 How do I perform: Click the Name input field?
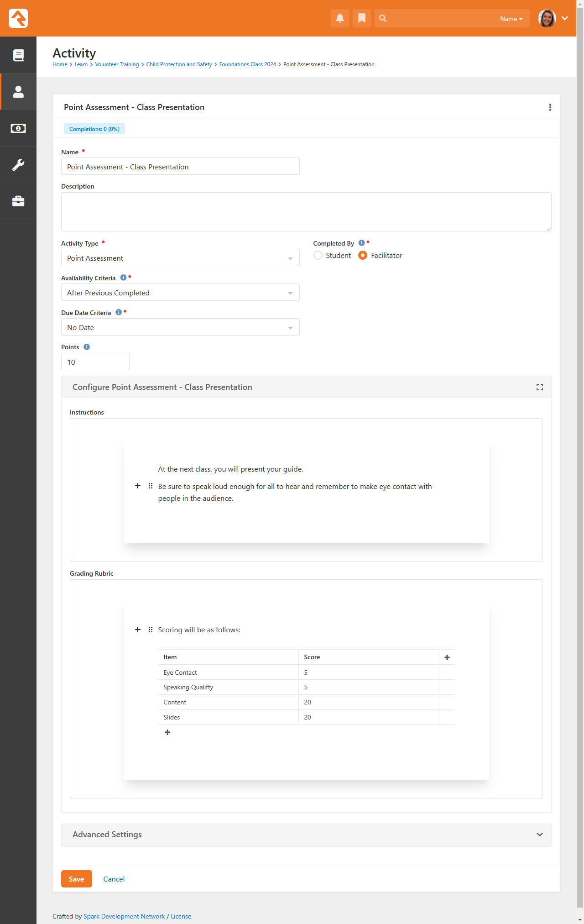point(180,167)
